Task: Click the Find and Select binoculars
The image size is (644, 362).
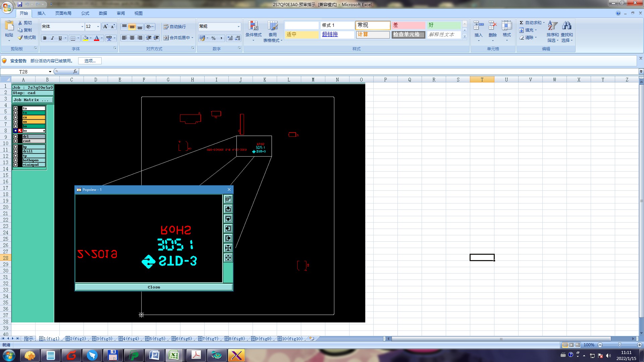Action: tap(567, 26)
